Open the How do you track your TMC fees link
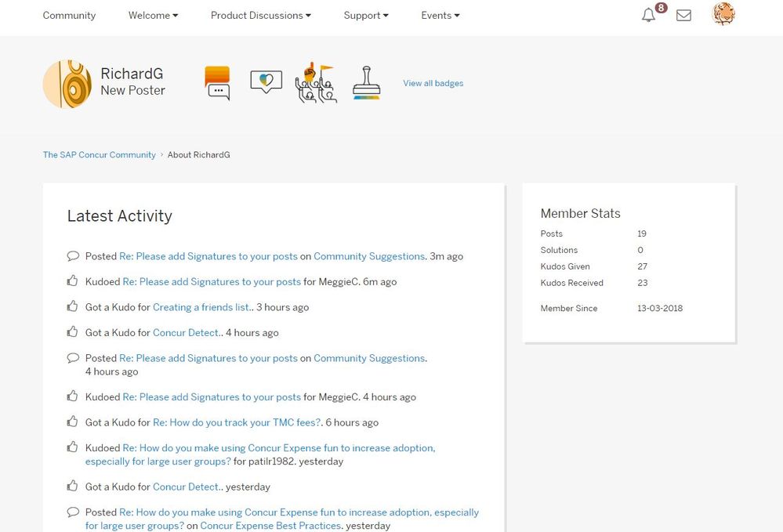The image size is (783, 532). pos(237,422)
